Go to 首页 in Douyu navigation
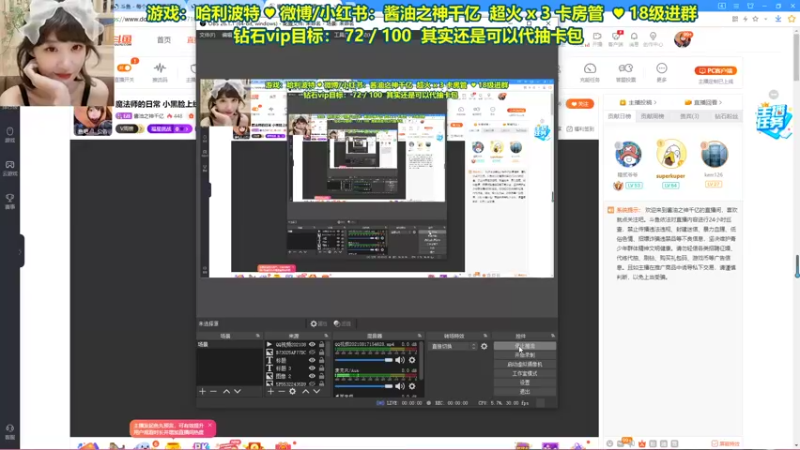800x450 pixels. pyautogui.click(x=164, y=40)
